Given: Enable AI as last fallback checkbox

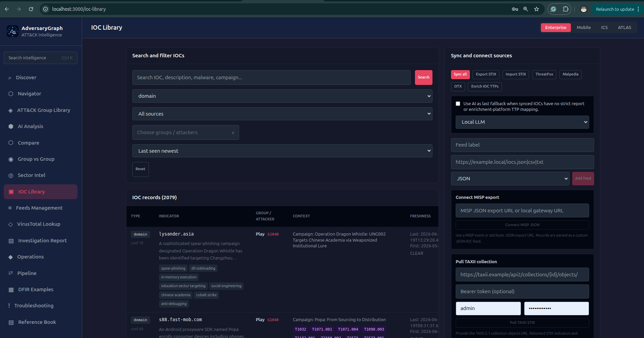Looking at the screenshot, I should tap(458, 104).
